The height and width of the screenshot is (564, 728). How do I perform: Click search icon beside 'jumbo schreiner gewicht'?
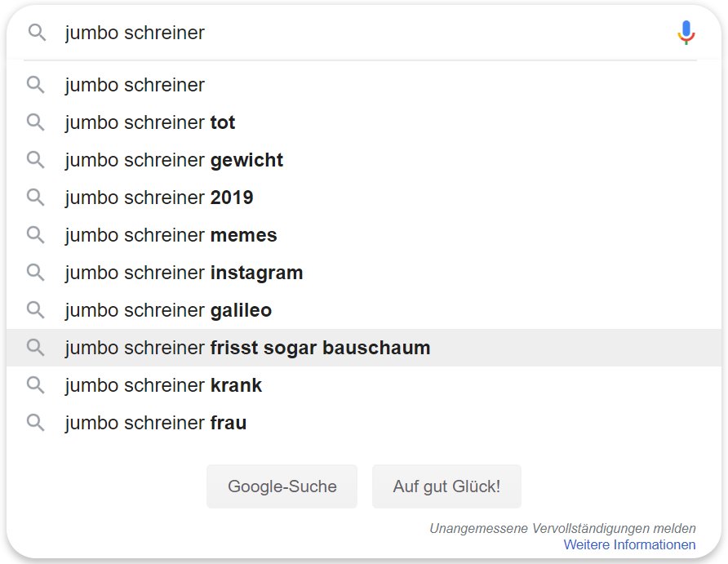click(x=35, y=160)
